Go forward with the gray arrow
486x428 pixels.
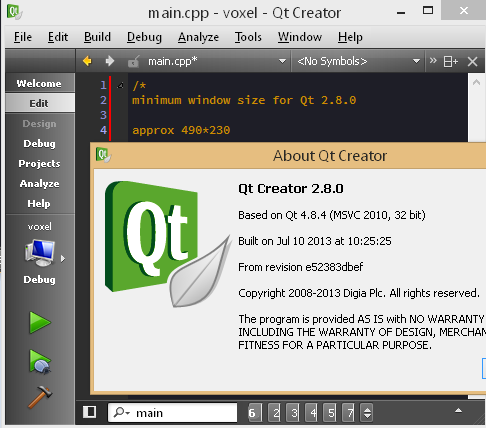[110, 61]
